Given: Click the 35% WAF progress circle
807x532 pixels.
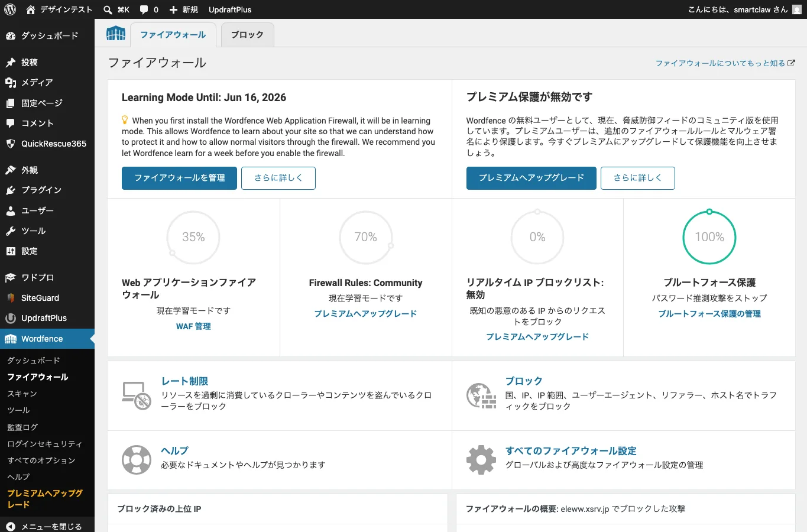Looking at the screenshot, I should [x=193, y=238].
